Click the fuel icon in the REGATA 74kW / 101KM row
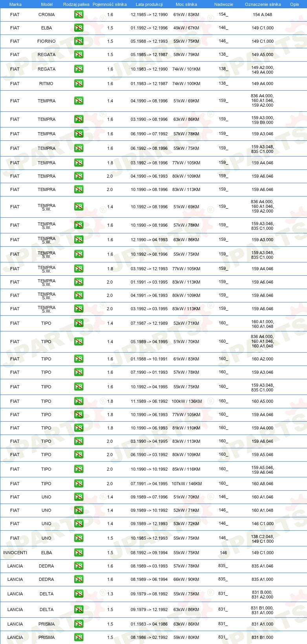Image resolution: width=307 pixels, height=644 pixels. 79,69
